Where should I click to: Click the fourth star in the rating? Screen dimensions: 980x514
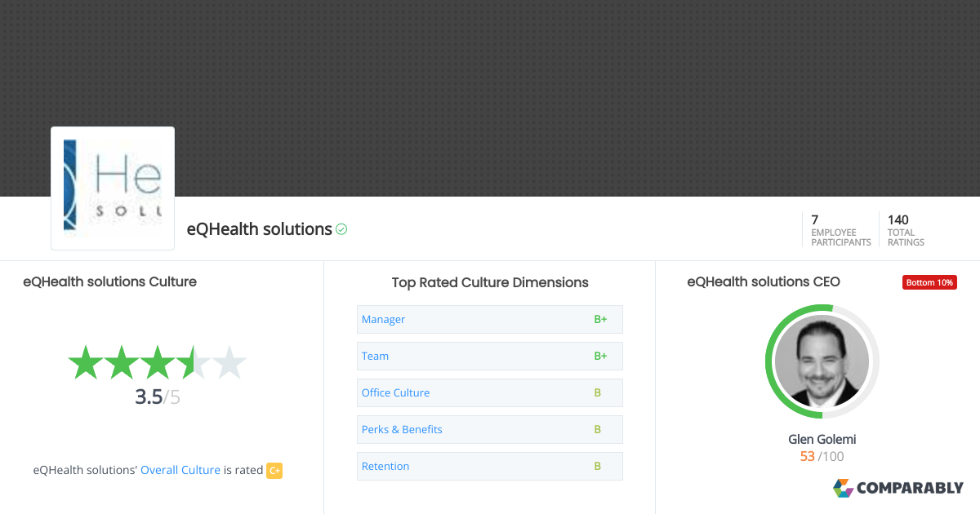(194, 362)
